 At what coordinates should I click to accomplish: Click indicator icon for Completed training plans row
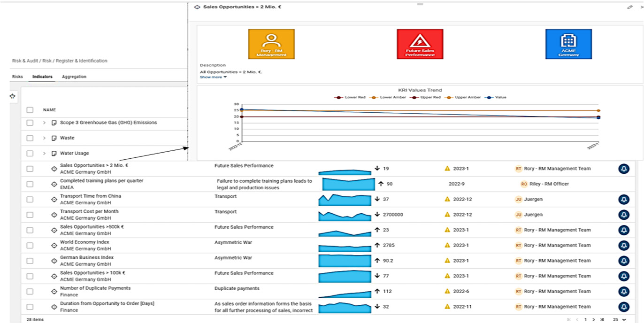pyautogui.click(x=54, y=184)
